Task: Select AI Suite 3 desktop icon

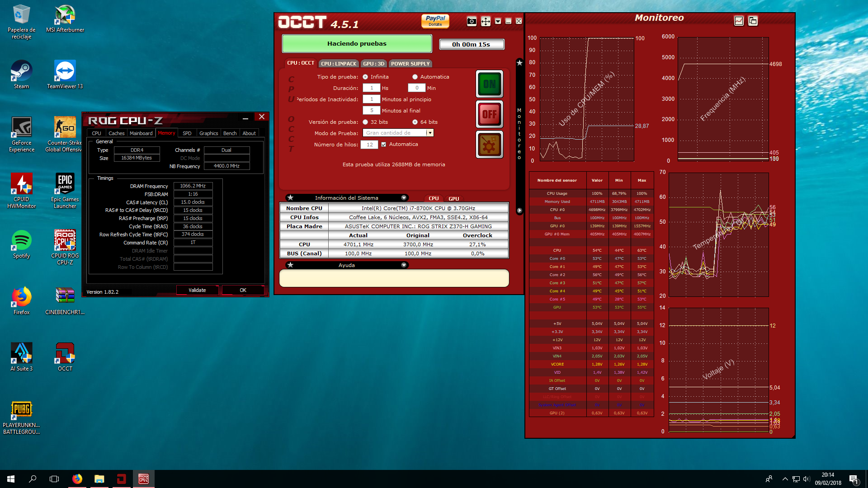Action: 21,357
